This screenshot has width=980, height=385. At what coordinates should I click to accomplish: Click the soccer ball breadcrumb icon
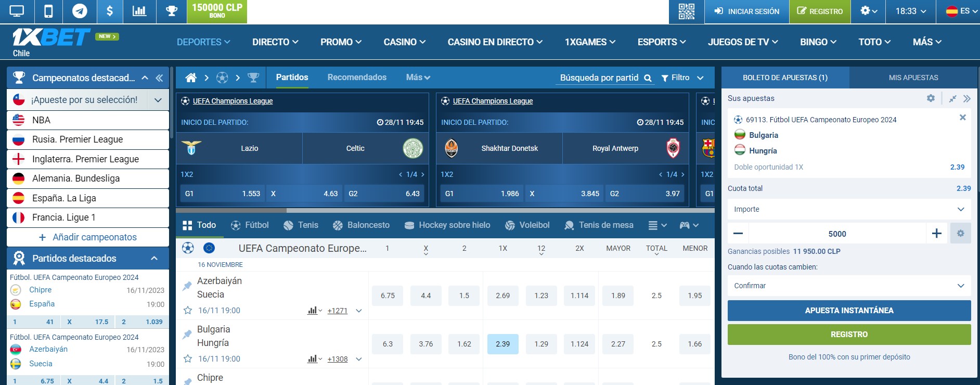pyautogui.click(x=222, y=78)
